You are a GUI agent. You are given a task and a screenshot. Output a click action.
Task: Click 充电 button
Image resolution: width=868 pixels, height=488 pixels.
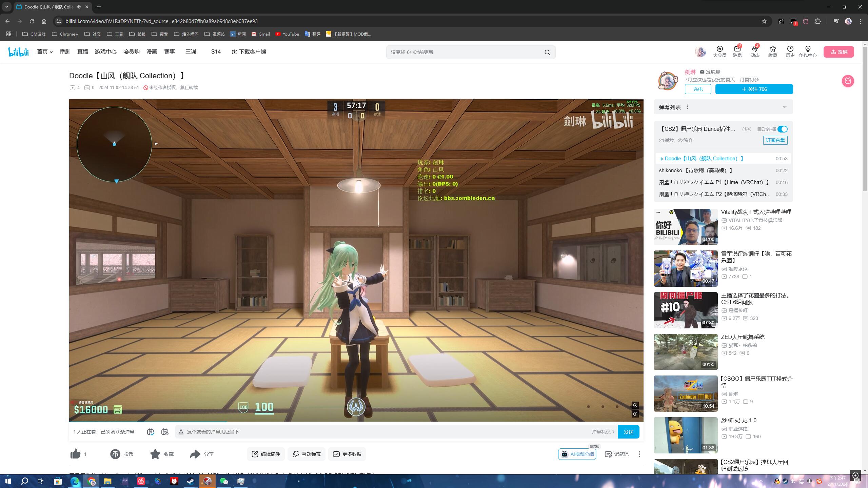(x=698, y=89)
